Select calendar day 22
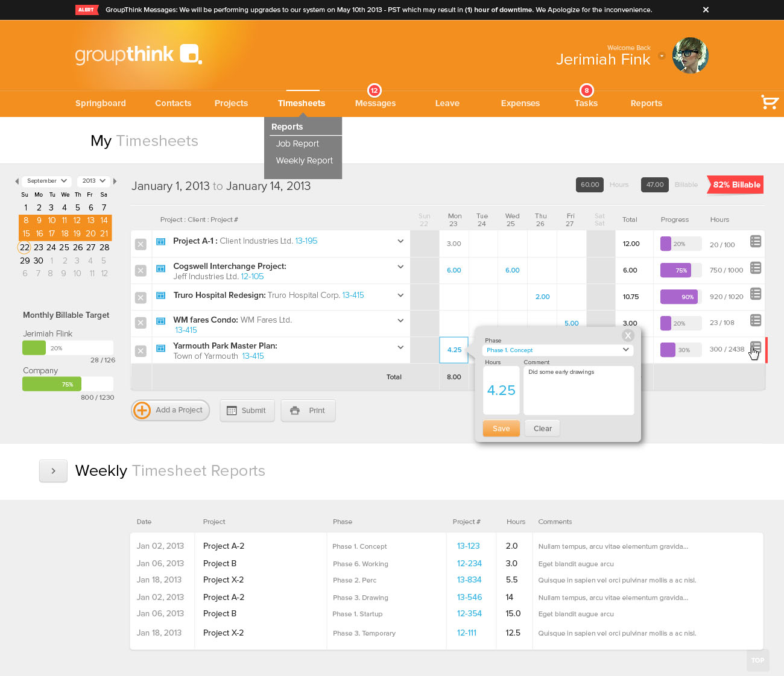 [x=24, y=247]
